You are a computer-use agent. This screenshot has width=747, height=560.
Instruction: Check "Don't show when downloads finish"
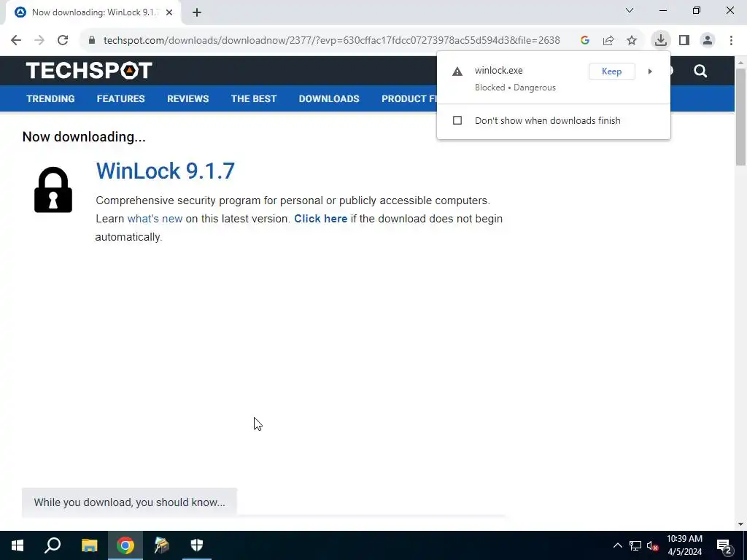click(x=457, y=120)
